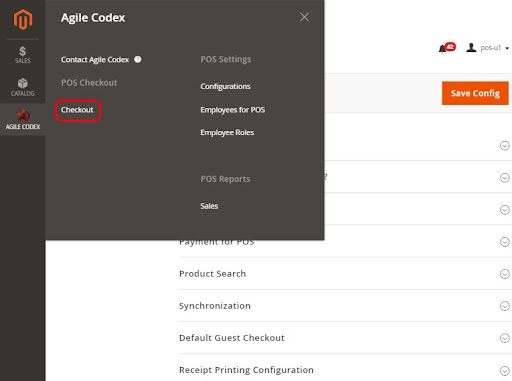Expand the Default Guest Checkout section
The width and height of the screenshot is (512, 381).
click(x=505, y=338)
